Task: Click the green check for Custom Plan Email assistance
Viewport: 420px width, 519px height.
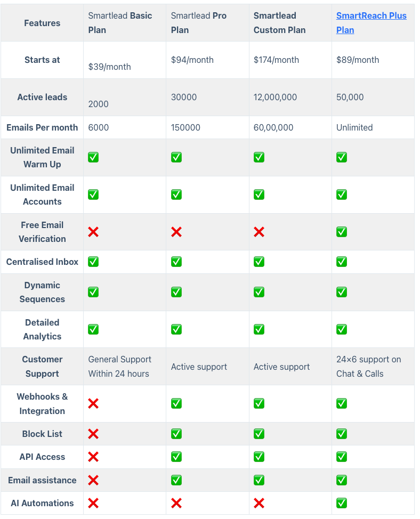Action: [x=259, y=480]
